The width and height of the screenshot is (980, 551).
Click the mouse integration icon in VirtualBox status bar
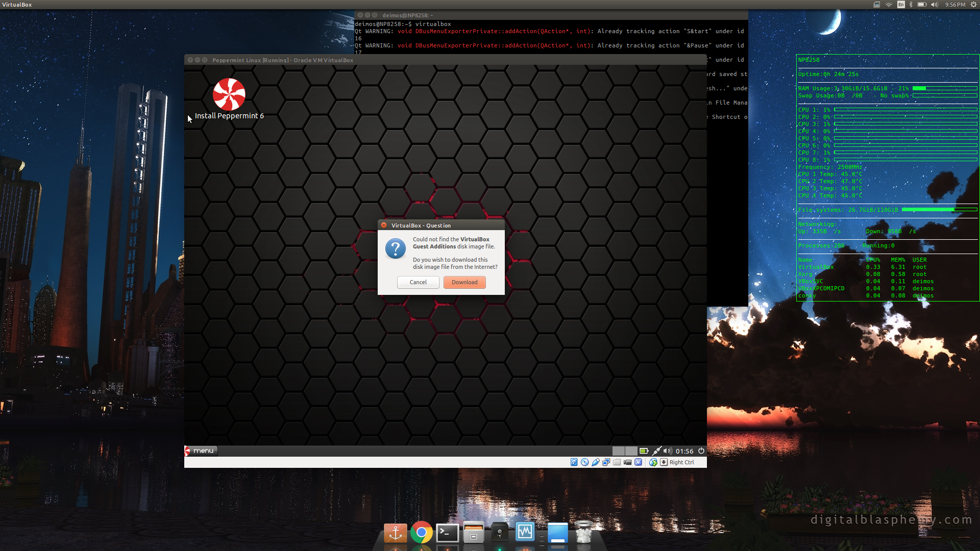coord(653,462)
